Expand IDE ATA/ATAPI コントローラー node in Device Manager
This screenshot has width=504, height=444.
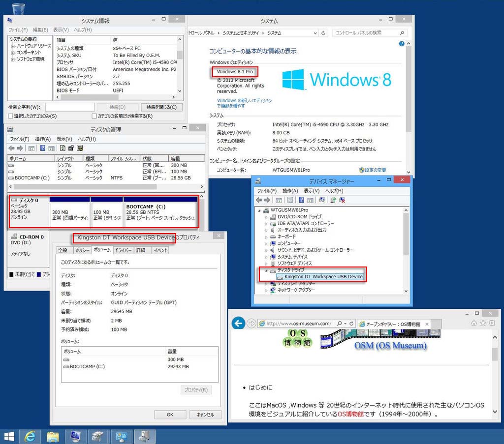point(266,224)
